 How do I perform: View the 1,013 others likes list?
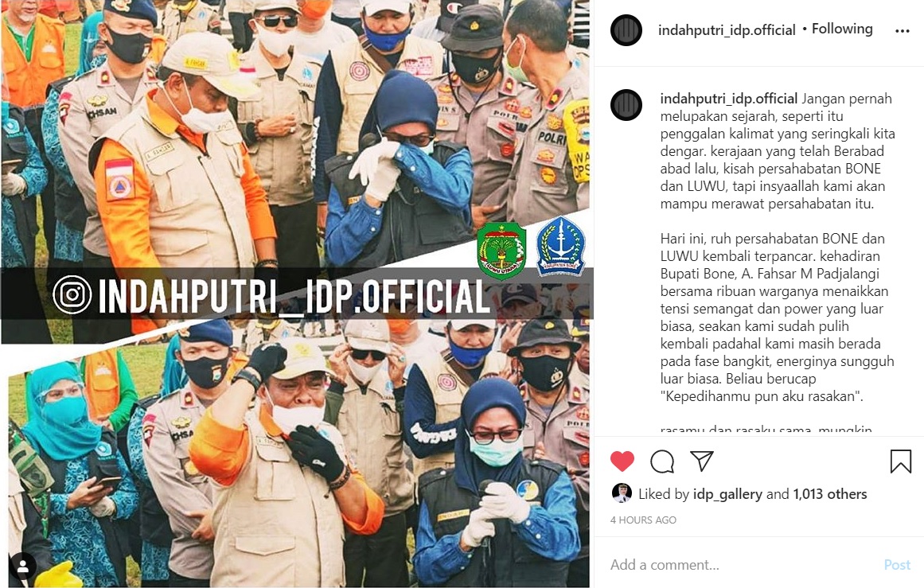830,494
